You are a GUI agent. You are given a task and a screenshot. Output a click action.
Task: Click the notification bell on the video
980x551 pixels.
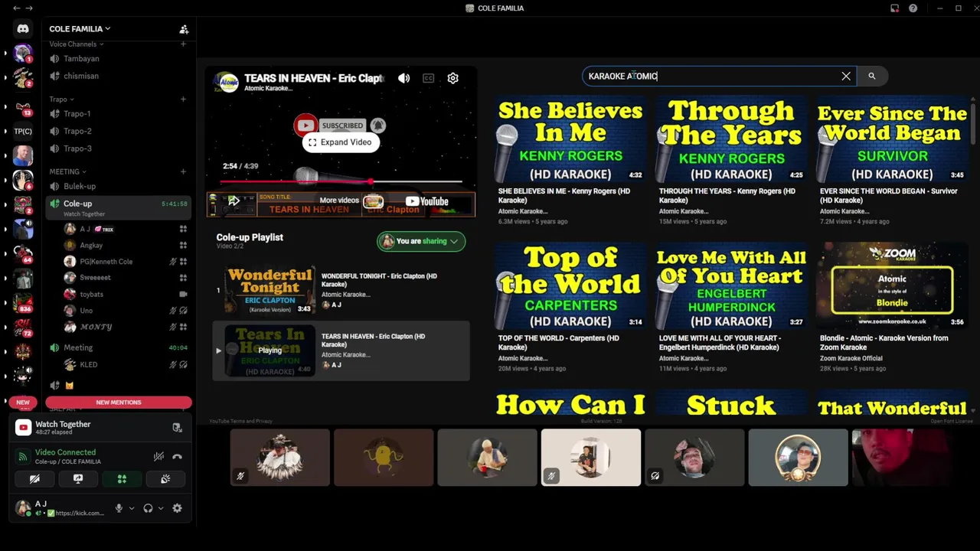point(377,126)
